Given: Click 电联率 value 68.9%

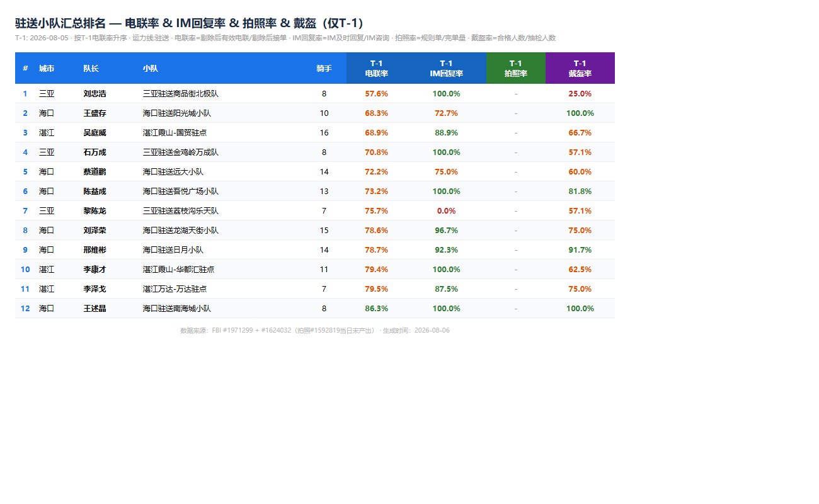Looking at the screenshot, I should tap(377, 133).
